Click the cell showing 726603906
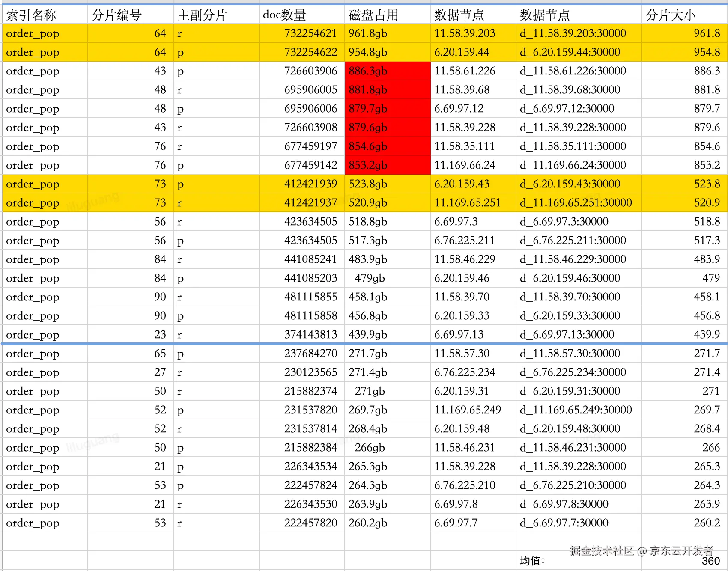Image resolution: width=728 pixels, height=571 pixels. [x=302, y=71]
